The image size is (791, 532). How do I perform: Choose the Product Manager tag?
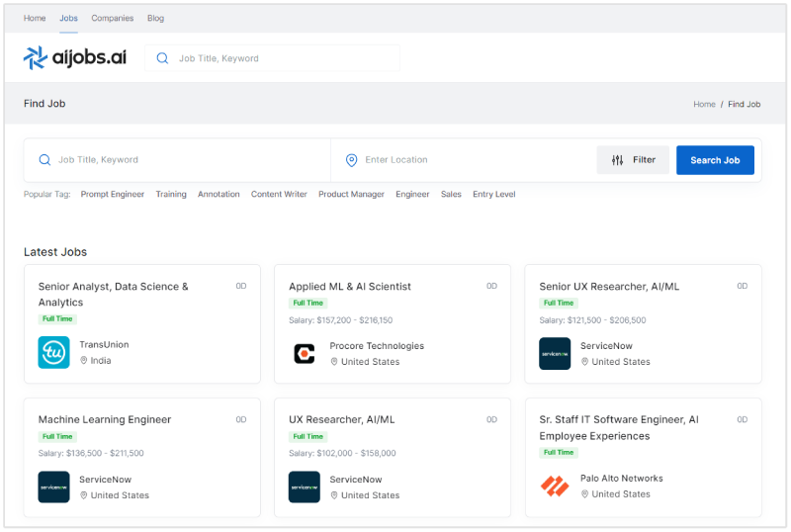click(x=351, y=195)
